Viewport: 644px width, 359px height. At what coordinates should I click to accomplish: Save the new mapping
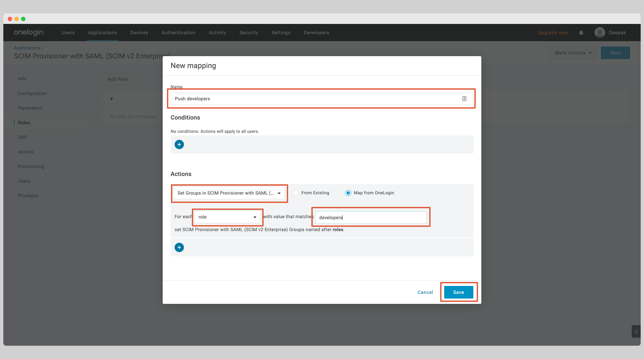[x=459, y=292]
